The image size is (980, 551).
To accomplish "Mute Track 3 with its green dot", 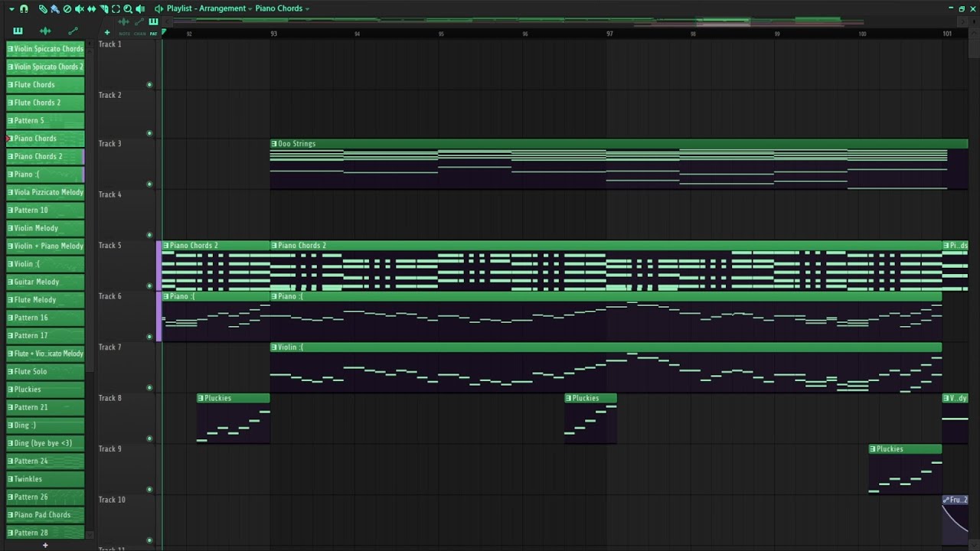I will point(149,184).
